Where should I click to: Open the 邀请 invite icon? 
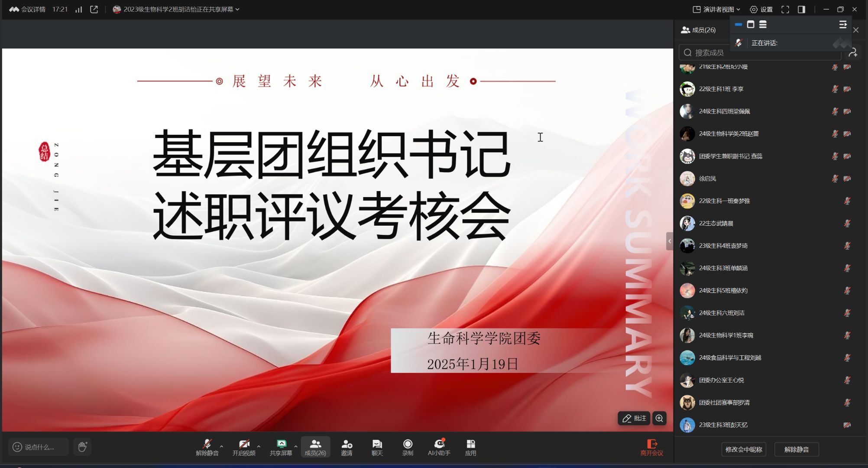pos(347,444)
